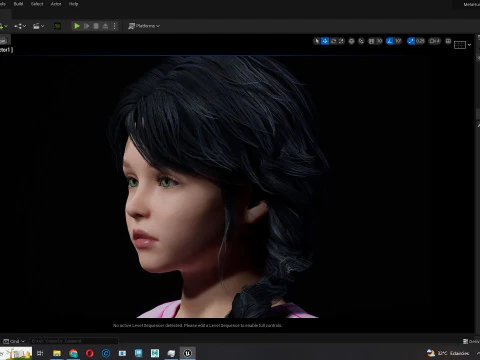Open rotation snap value dropdown
This screenshot has width=480, height=360.
pos(398,41)
